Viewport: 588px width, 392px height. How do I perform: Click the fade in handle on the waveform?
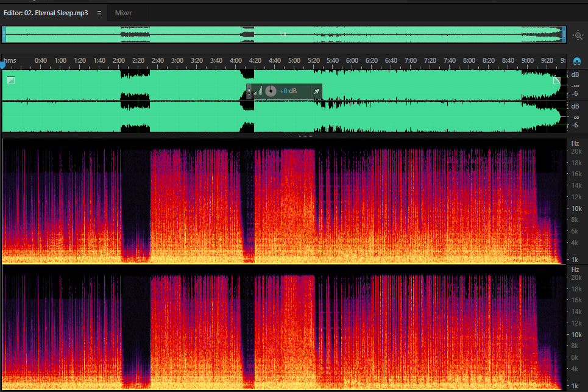[11, 80]
